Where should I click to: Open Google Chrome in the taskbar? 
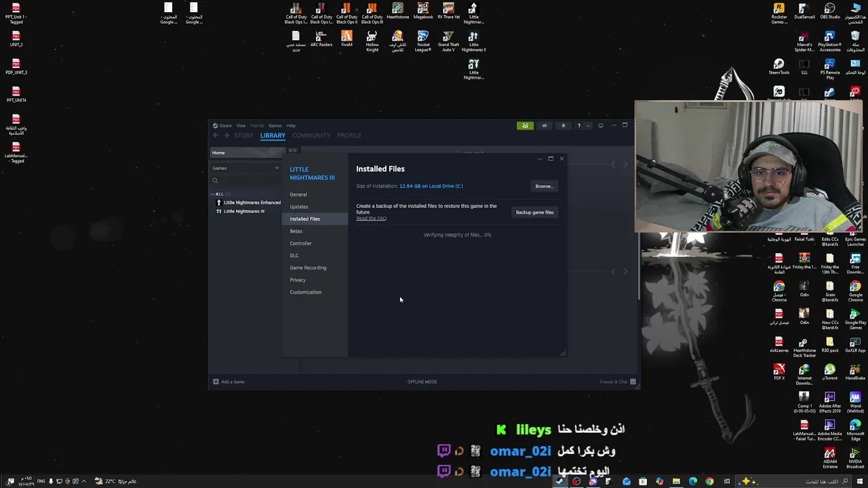(x=709, y=481)
